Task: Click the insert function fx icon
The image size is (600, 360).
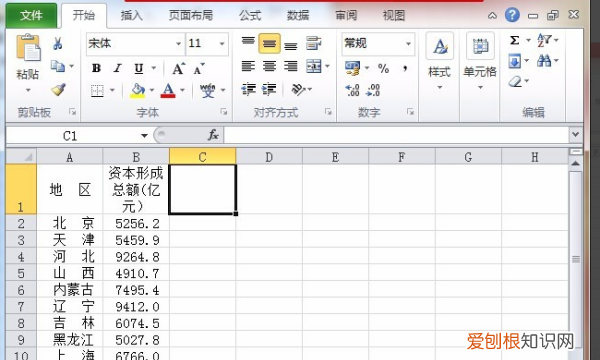Action: (213, 135)
